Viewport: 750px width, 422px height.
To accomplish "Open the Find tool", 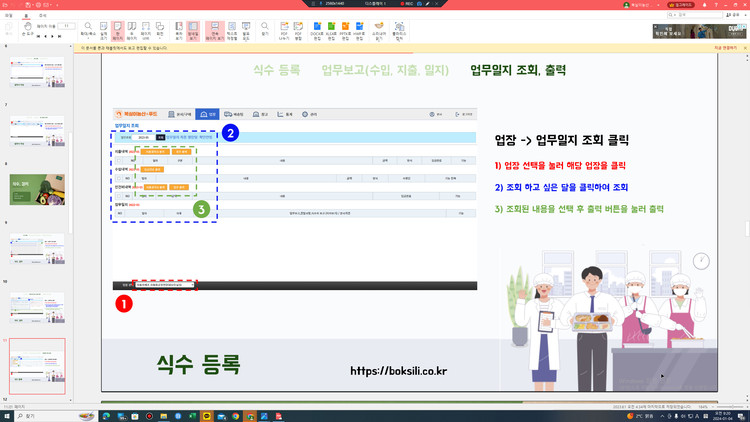I will click(x=265, y=31).
